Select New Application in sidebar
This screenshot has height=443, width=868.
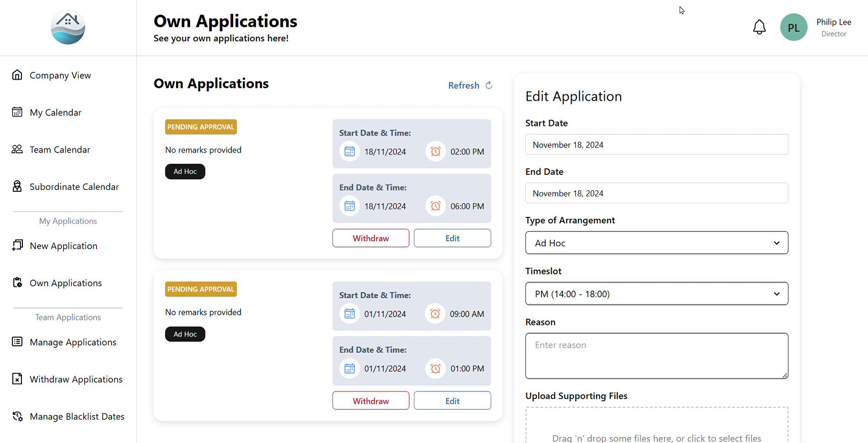[63, 246]
